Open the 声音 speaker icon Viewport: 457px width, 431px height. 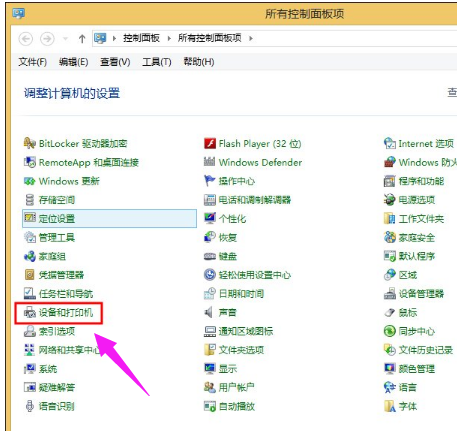point(209,312)
